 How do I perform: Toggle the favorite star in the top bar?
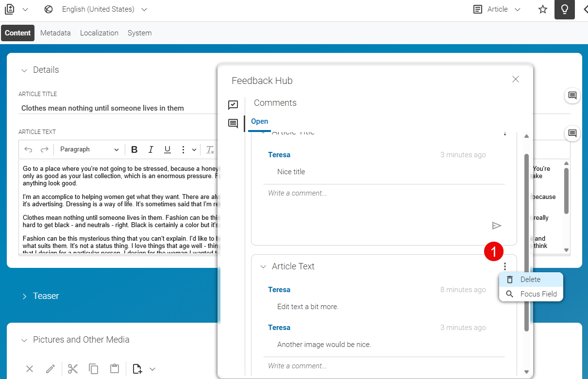[542, 9]
